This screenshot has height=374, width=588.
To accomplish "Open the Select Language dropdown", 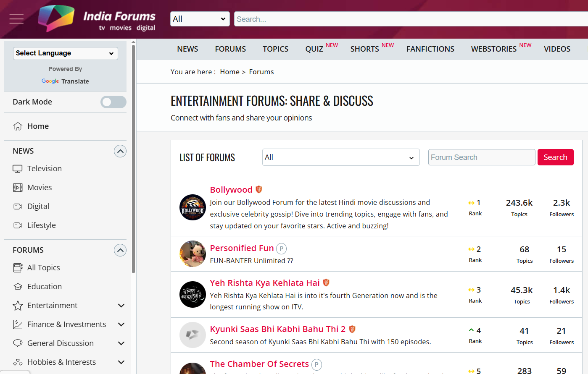I will (x=65, y=53).
